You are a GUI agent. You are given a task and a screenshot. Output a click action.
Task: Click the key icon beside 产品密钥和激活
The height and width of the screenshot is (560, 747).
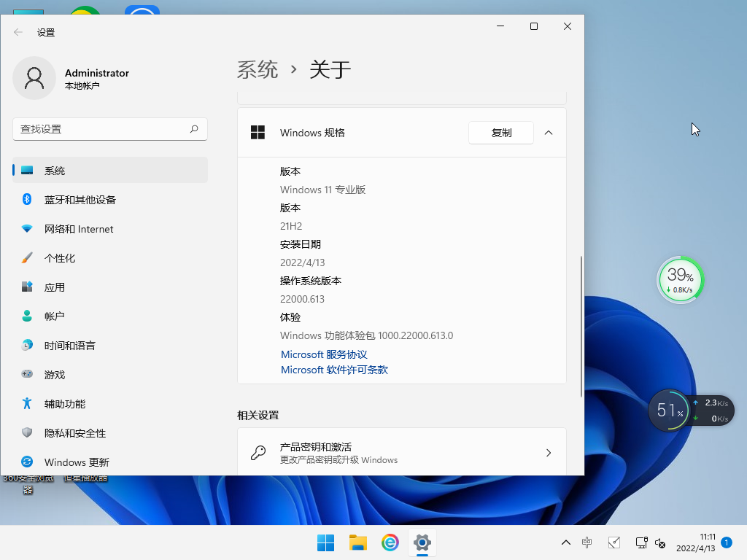(257, 452)
